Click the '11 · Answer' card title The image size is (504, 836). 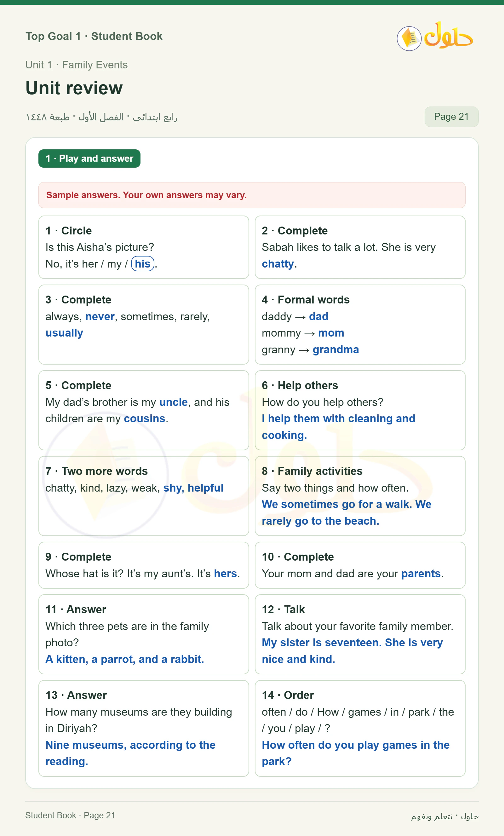pos(76,610)
